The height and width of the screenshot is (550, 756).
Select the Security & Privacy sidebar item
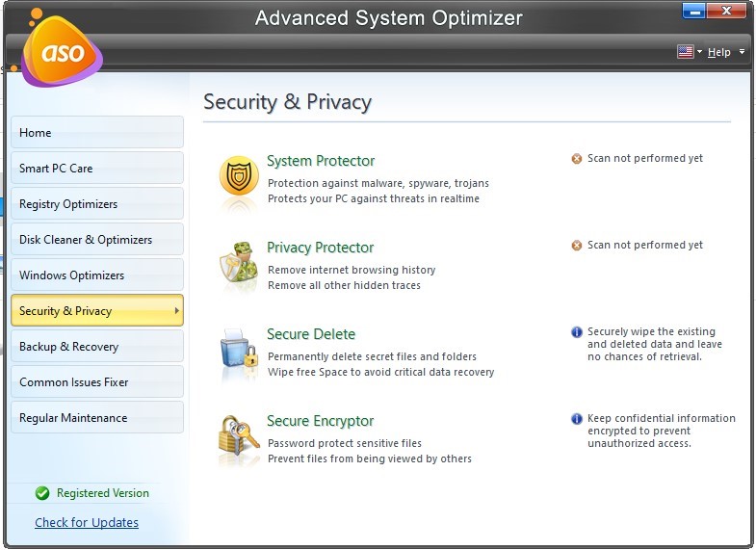[x=97, y=310]
